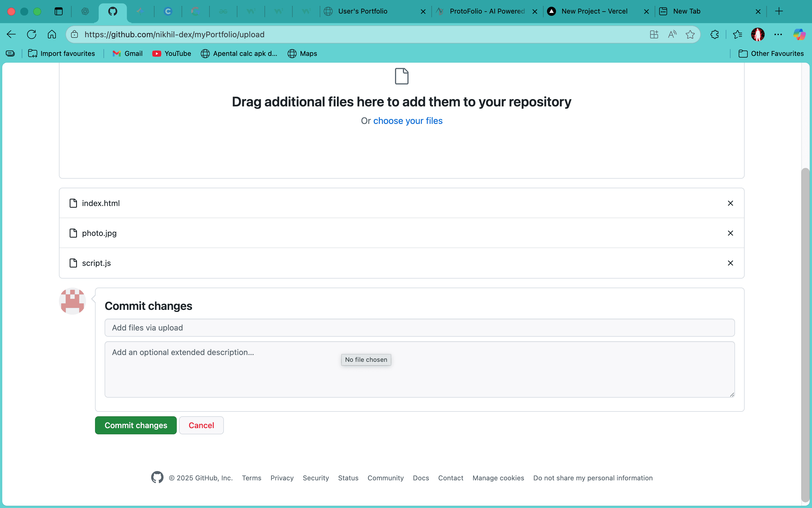Remove index.html from upload list

coord(730,203)
